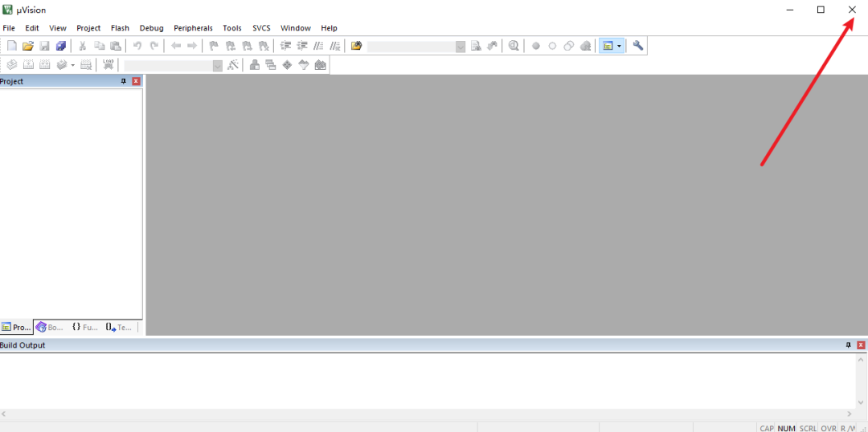
Task: Build target files icon
Action: [28, 65]
